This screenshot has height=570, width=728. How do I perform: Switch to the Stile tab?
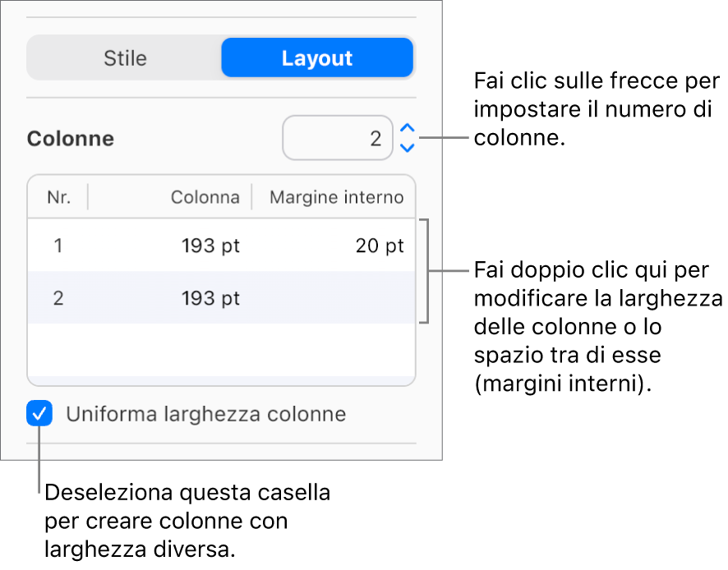coord(125,57)
